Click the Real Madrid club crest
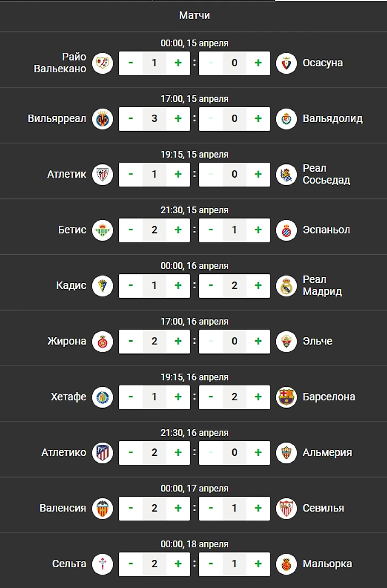 click(286, 286)
